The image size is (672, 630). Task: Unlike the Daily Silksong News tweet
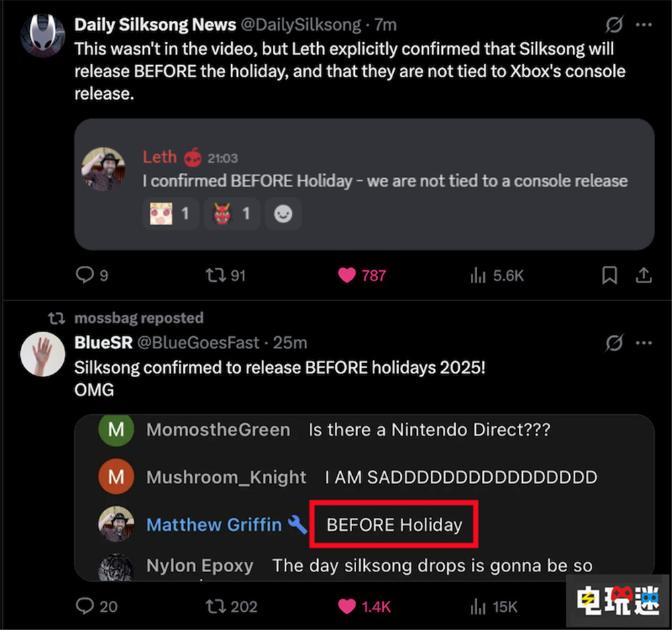pyautogui.click(x=347, y=275)
